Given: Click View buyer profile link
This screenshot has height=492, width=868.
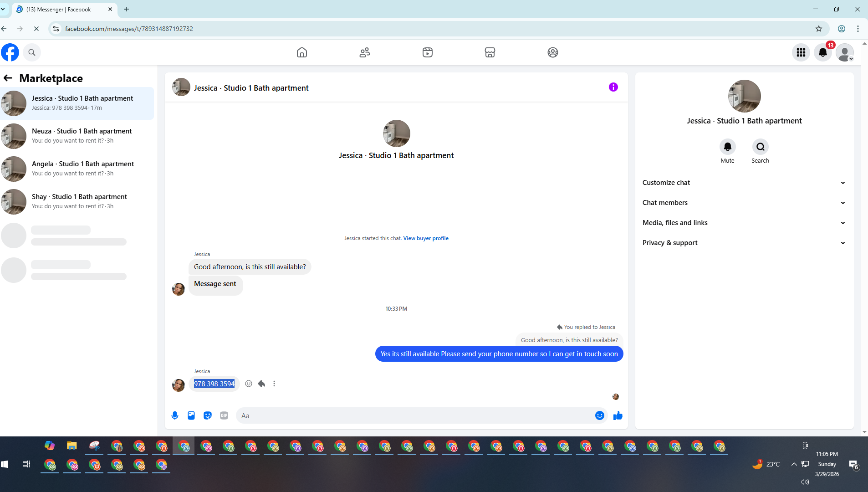Looking at the screenshot, I should (x=426, y=238).
